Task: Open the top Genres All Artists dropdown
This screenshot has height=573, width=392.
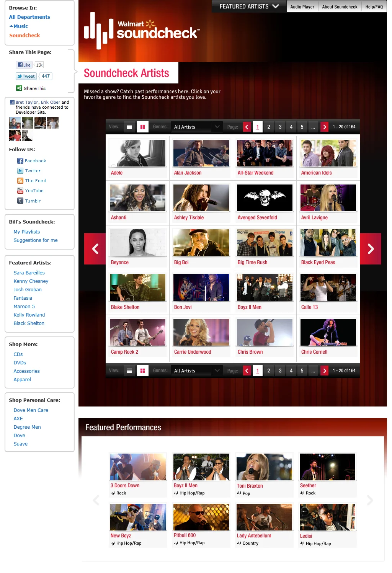Action: click(x=197, y=127)
